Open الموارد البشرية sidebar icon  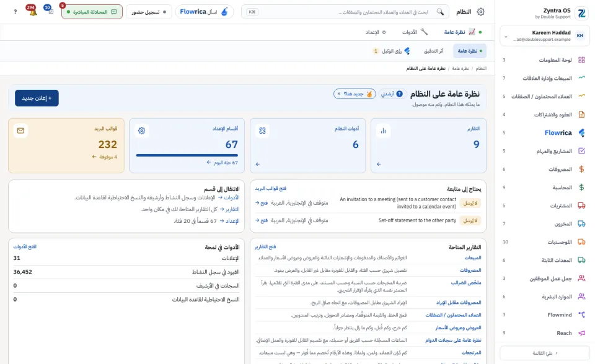pyautogui.click(x=581, y=297)
